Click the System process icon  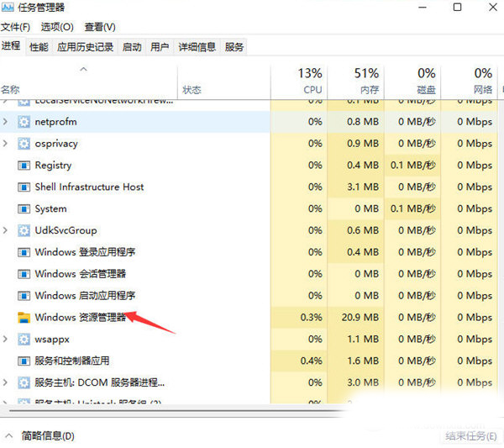(x=24, y=208)
